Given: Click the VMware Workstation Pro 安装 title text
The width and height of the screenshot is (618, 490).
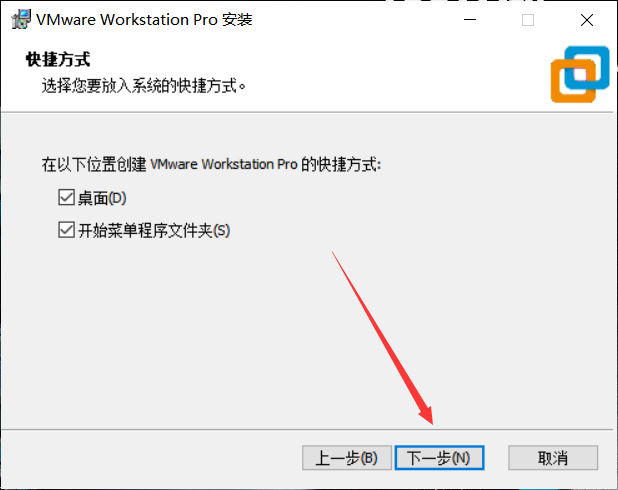Looking at the screenshot, I should pyautogui.click(x=144, y=19).
